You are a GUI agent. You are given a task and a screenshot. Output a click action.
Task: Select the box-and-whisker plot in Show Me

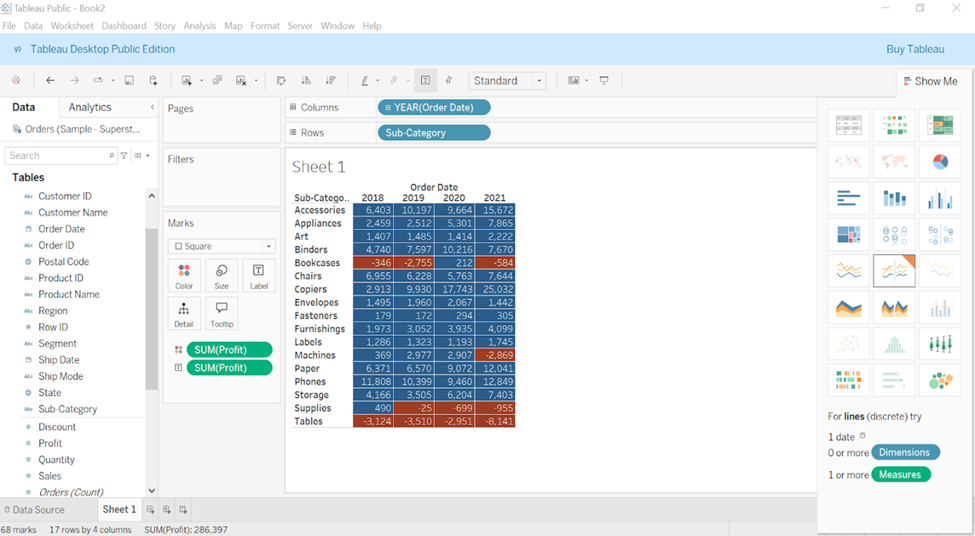pos(940,344)
